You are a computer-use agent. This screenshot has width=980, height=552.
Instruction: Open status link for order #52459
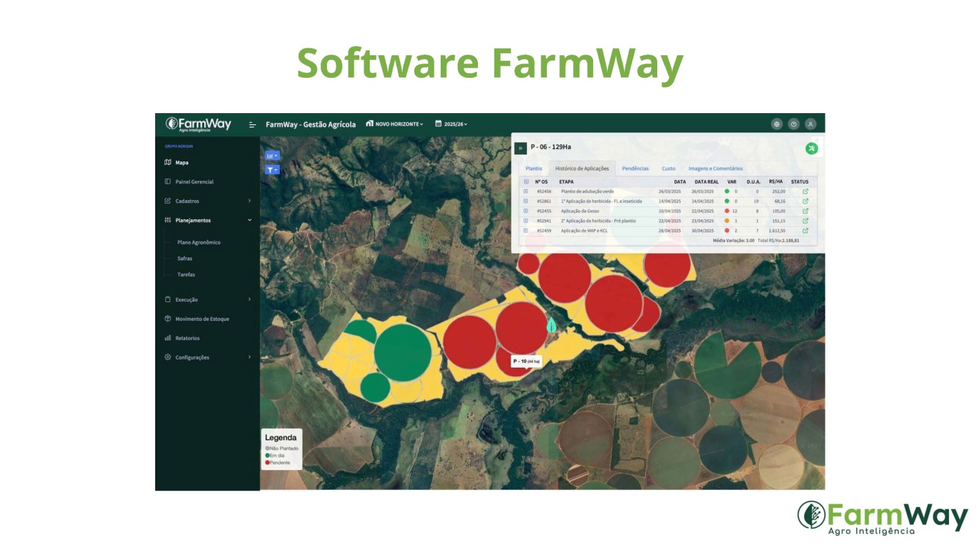[x=805, y=231]
